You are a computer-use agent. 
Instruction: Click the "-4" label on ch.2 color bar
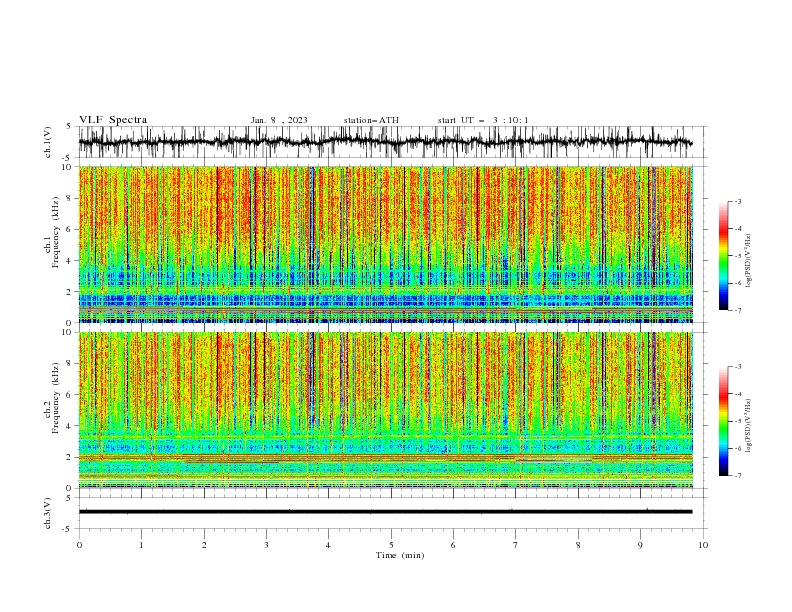(x=737, y=394)
